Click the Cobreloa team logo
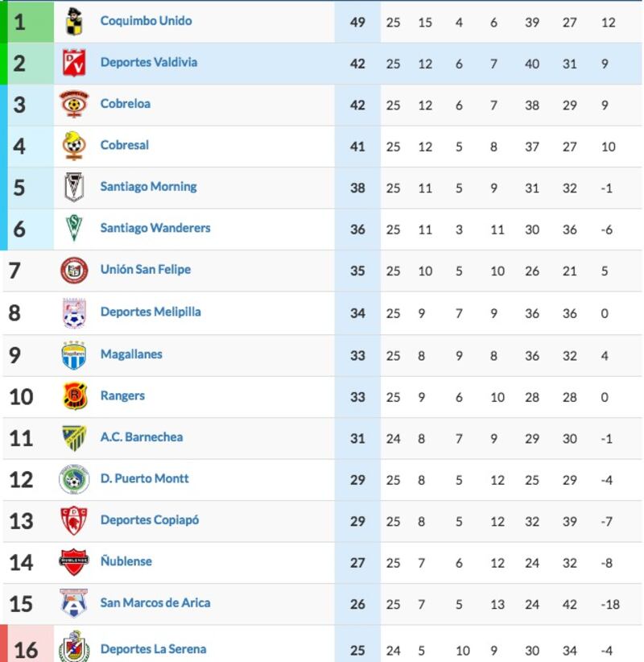Viewport: 644px width, 662px height. (74, 104)
